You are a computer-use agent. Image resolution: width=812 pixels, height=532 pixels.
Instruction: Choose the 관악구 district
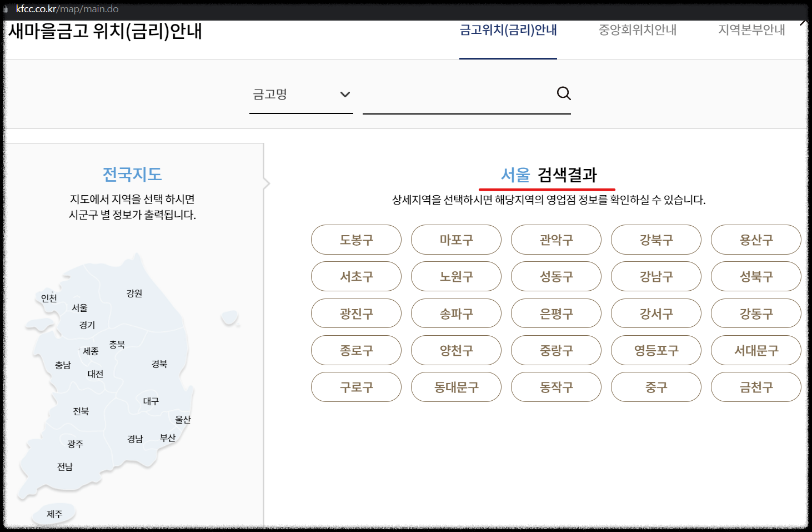556,240
